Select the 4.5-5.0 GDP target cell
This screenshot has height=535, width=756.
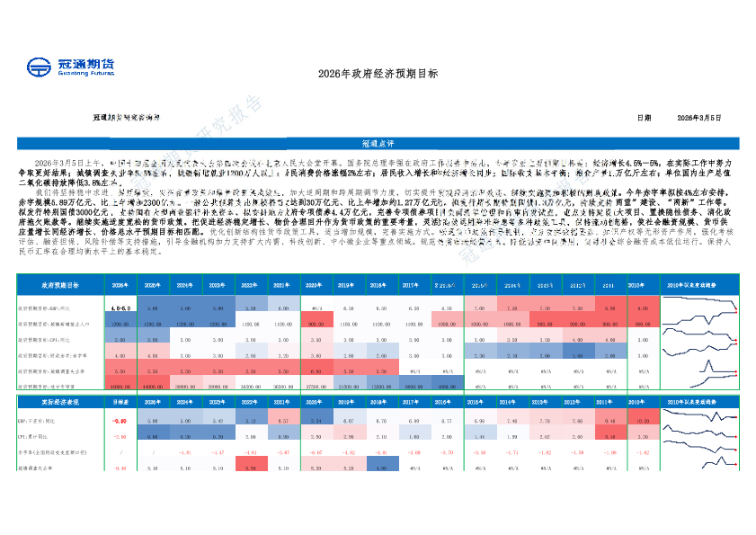[119, 308]
